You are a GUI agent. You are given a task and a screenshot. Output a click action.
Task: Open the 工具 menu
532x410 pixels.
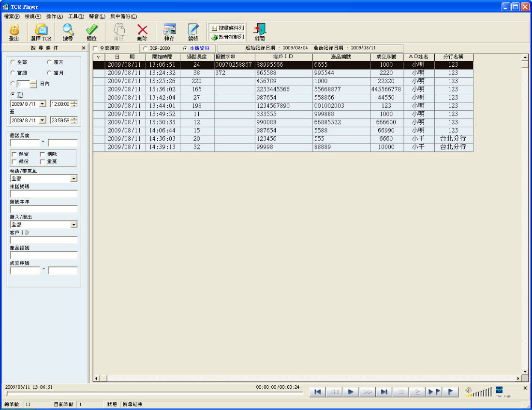[76, 16]
